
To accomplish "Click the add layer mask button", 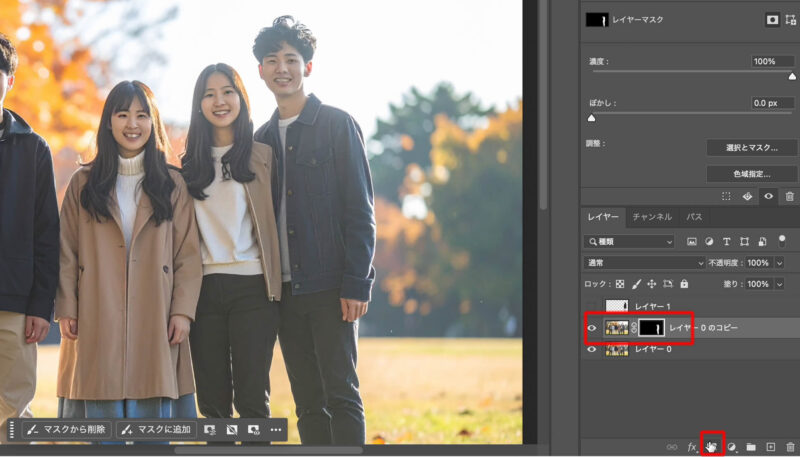I will pos(712,447).
